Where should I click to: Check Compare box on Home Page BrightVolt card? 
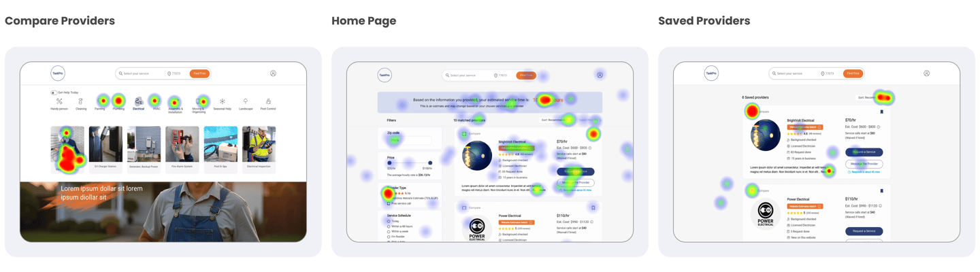(464, 134)
